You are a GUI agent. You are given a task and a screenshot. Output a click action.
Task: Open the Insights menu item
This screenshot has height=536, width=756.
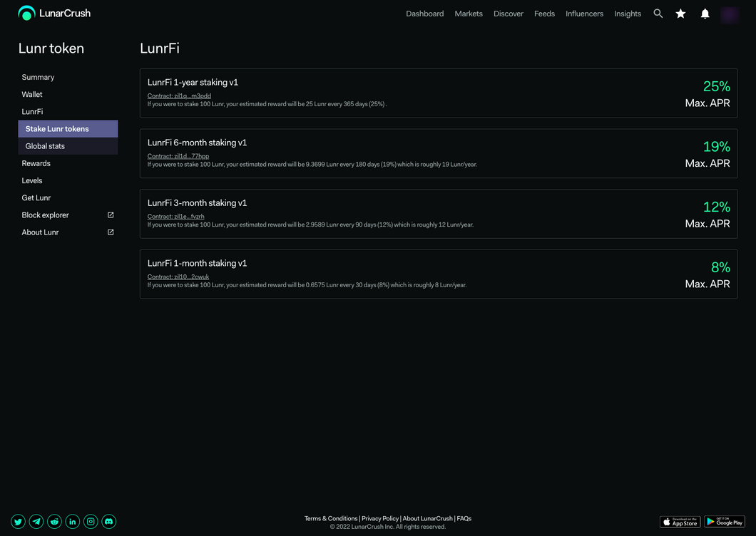pyautogui.click(x=628, y=14)
